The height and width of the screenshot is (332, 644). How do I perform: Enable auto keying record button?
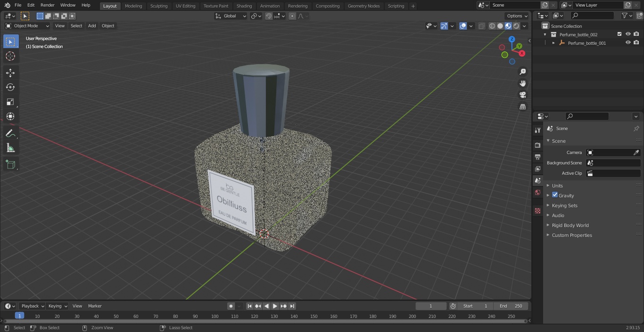(x=231, y=306)
